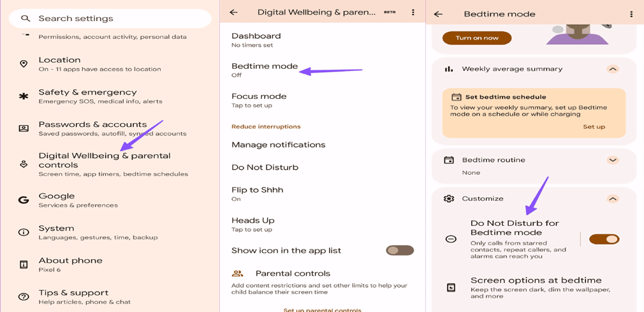Click the Digital Wellbeing heart icon
This screenshot has width=644, height=312.
(x=24, y=164)
